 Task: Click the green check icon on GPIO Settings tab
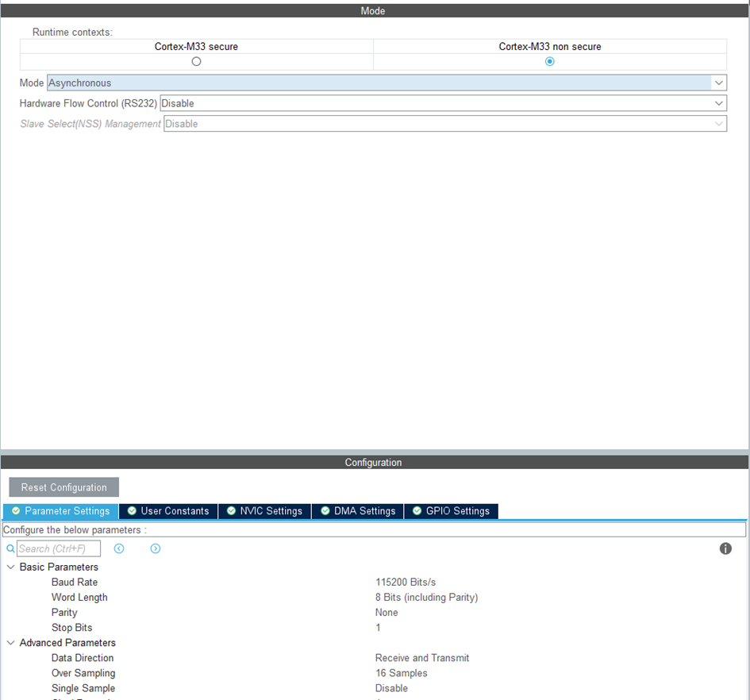point(417,511)
